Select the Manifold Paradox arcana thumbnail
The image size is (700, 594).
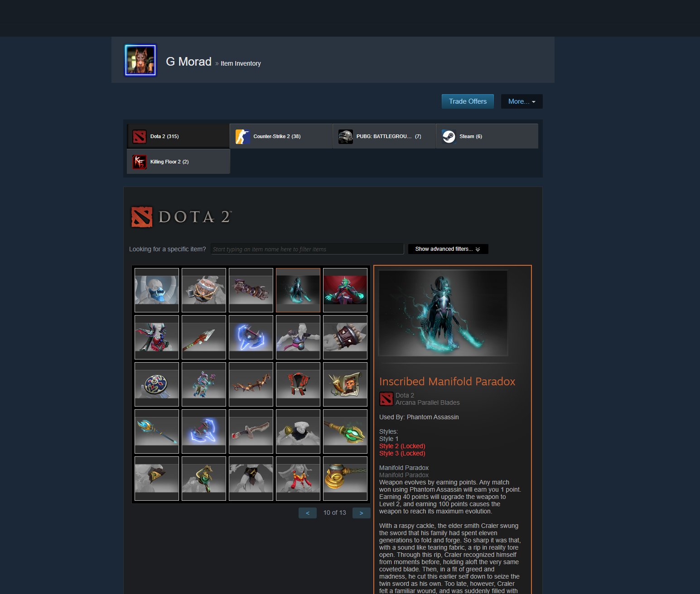pos(298,290)
